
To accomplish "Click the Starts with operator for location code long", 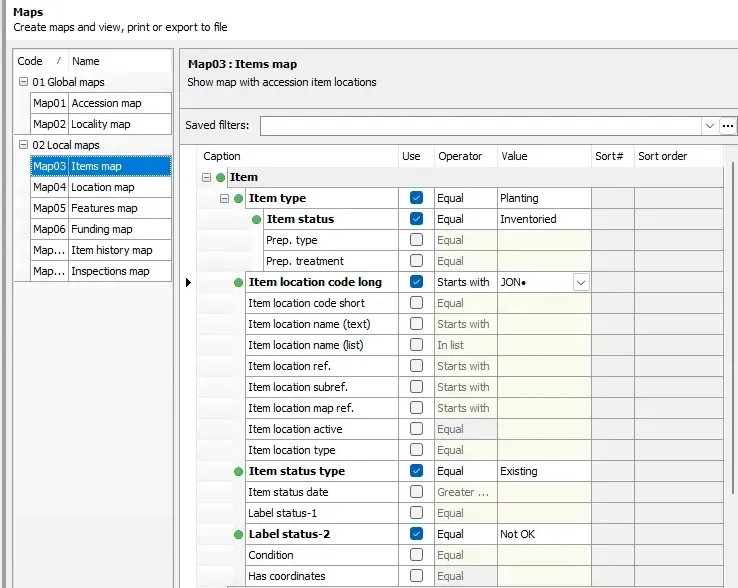I will point(465,282).
